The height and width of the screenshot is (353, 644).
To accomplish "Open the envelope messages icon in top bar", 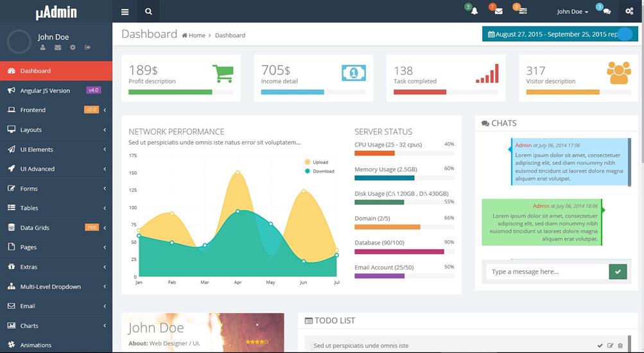I will (498, 12).
